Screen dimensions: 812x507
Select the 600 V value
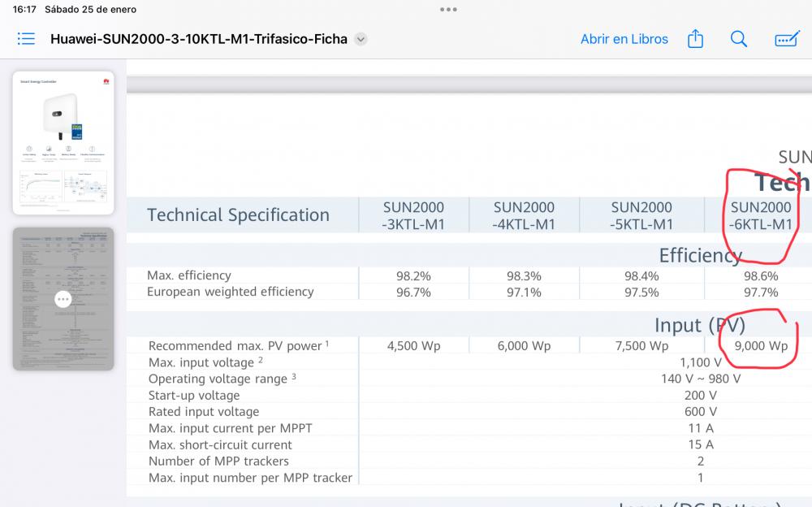(700, 412)
